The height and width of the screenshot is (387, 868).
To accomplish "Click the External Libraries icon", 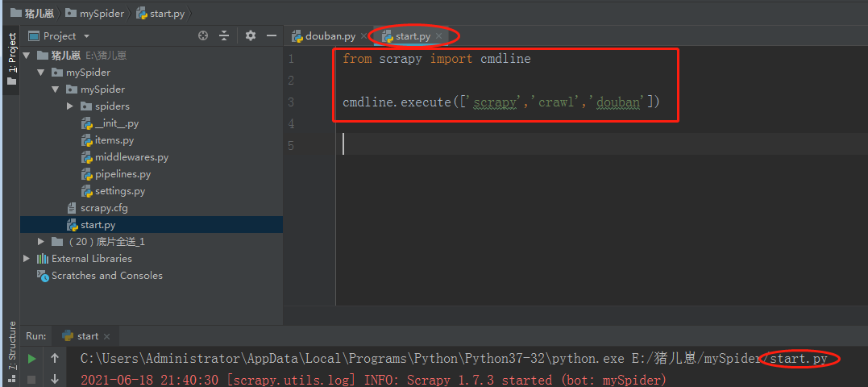I will tap(42, 259).
